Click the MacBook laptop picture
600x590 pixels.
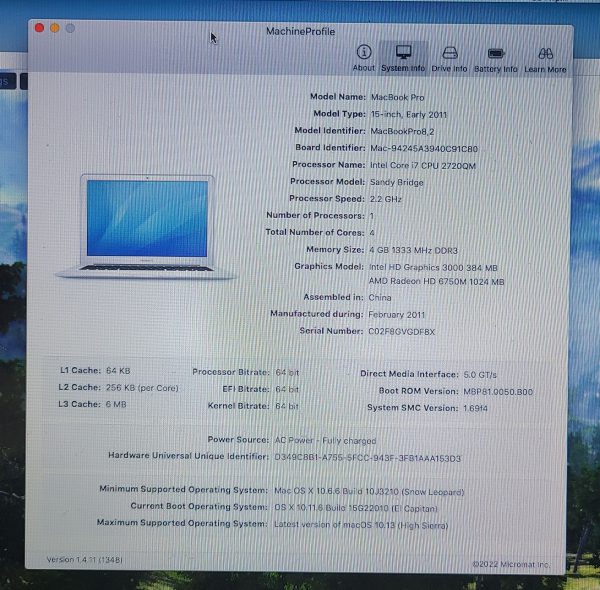coord(148,226)
